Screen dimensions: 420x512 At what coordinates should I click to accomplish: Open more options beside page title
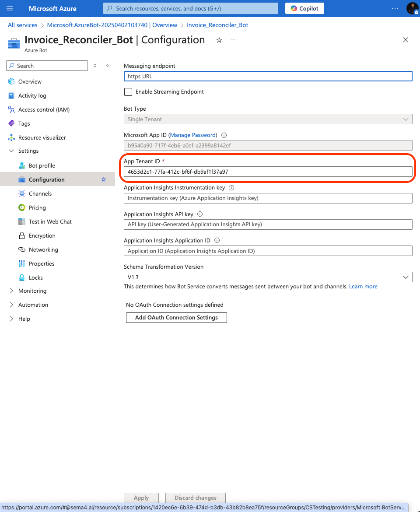pos(233,40)
